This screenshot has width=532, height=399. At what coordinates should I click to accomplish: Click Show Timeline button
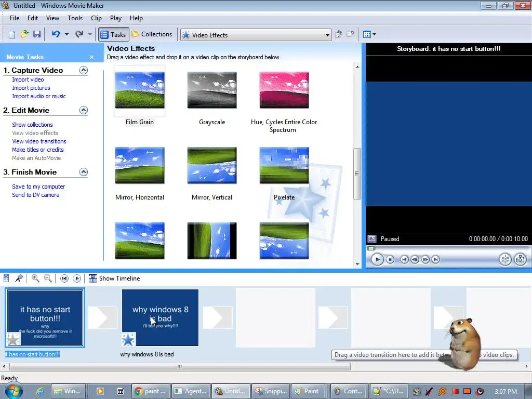pyautogui.click(x=114, y=278)
